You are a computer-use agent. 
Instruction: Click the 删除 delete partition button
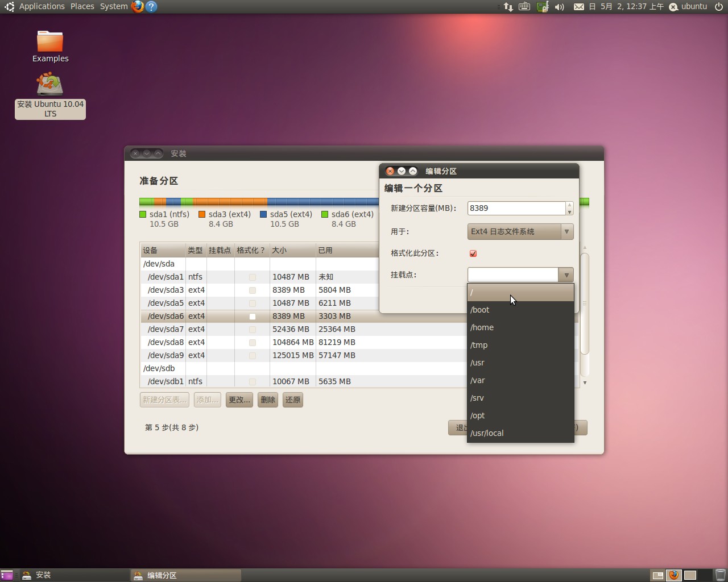click(x=268, y=400)
